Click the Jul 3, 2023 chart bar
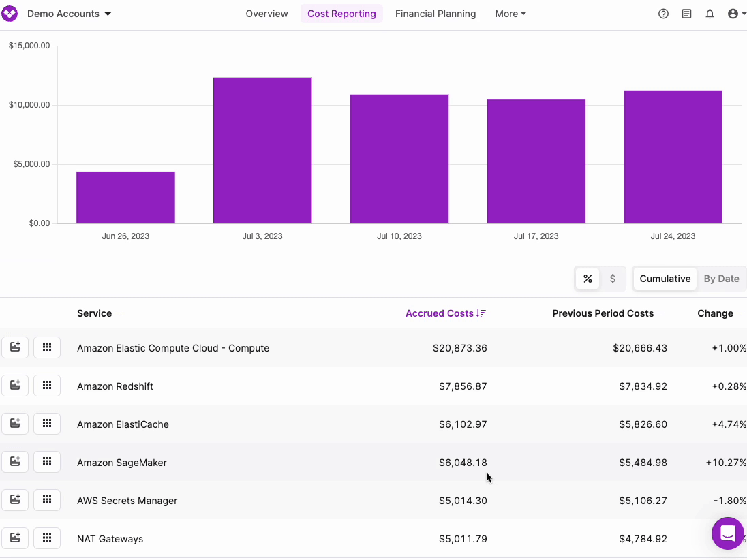 [x=262, y=151]
